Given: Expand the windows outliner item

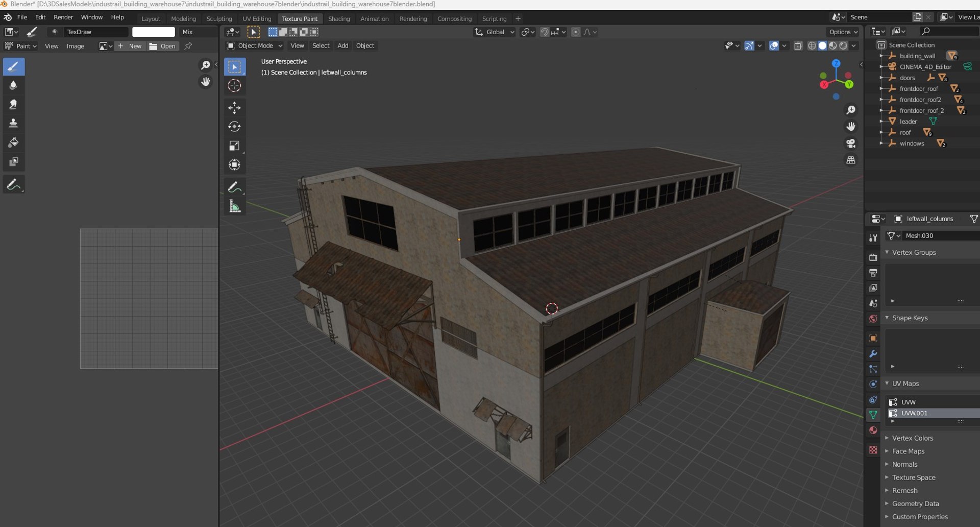Looking at the screenshot, I should [x=881, y=143].
